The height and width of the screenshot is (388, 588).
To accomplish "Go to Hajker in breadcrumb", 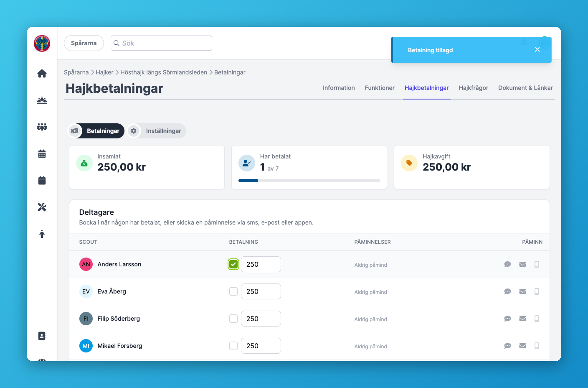I will coord(104,72).
